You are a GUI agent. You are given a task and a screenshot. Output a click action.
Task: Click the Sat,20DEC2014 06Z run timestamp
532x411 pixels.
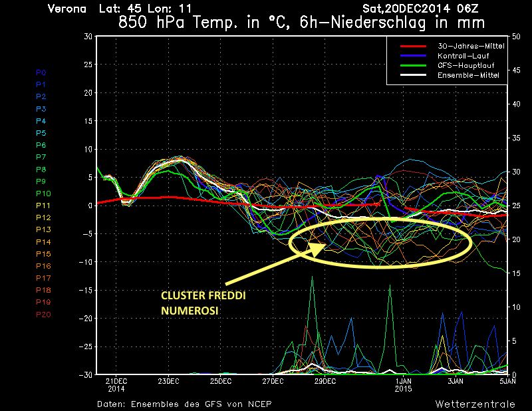coord(420,9)
